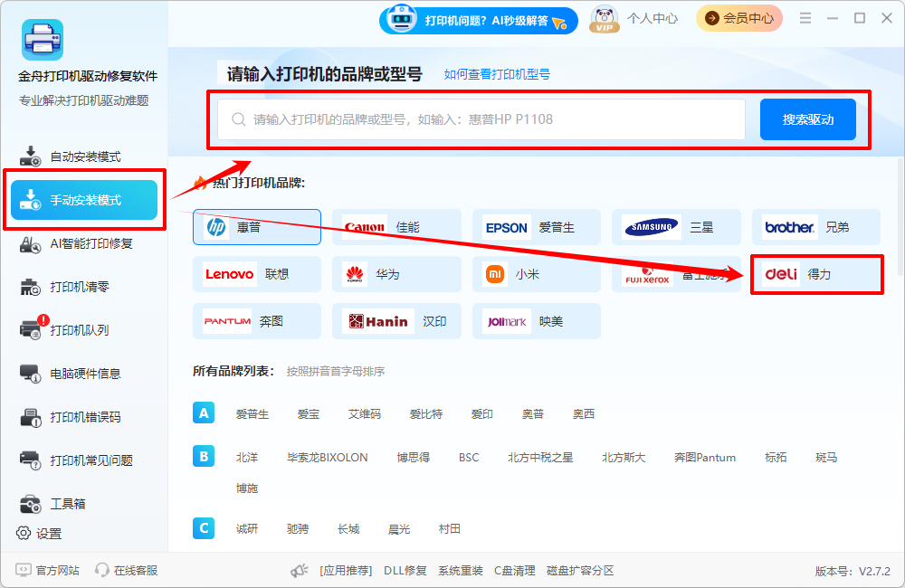
Task: Choose 毕索龙BIXOLON in the brand list
Action: (x=328, y=457)
